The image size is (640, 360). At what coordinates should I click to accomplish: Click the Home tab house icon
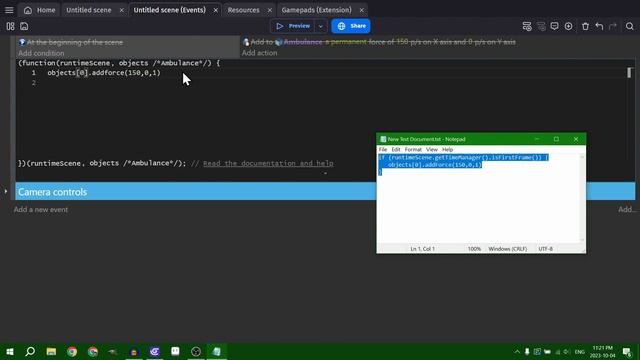pos(28,10)
